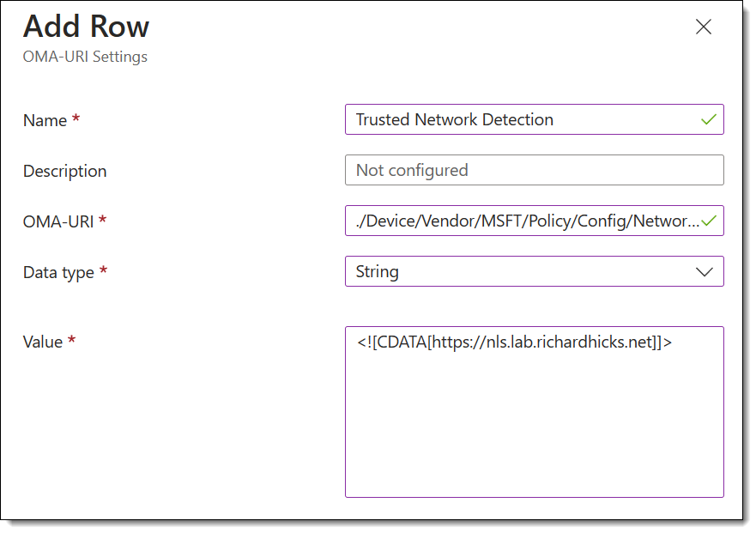Click the red asterisk beside Data type
The image size is (756, 533).
tap(103, 270)
